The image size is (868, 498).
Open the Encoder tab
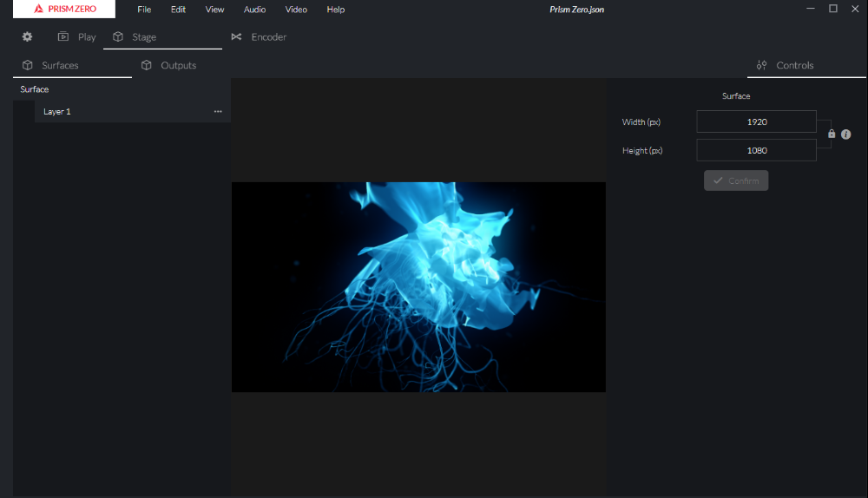point(259,37)
